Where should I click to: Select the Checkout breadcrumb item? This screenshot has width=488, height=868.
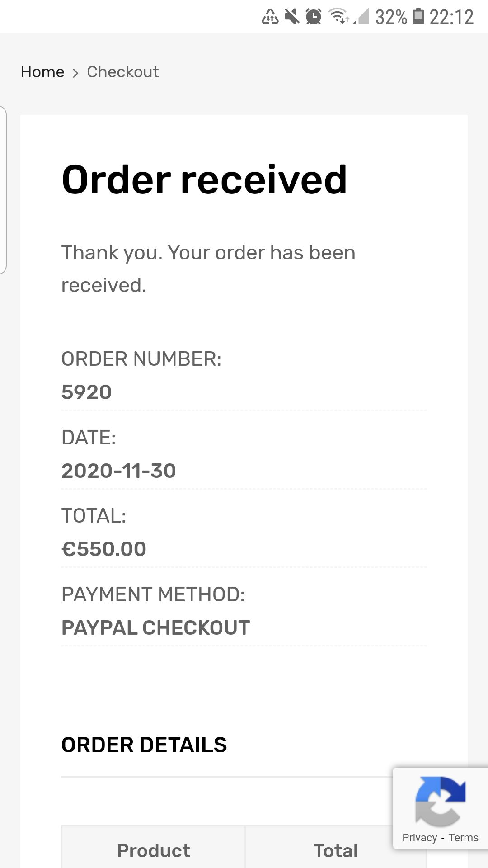click(122, 72)
